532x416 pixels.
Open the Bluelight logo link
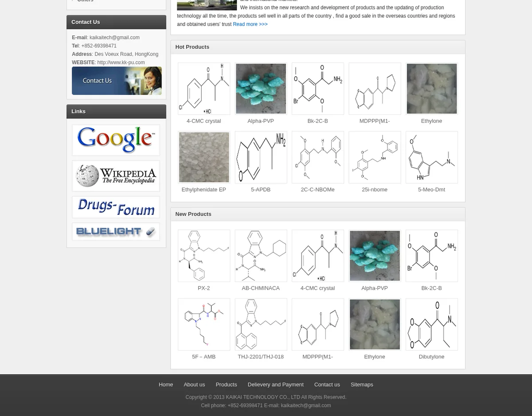pyautogui.click(x=116, y=232)
